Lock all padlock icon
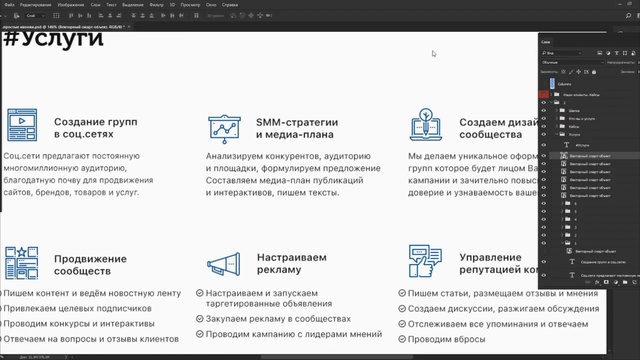This screenshot has width=640, height=360. point(594,72)
